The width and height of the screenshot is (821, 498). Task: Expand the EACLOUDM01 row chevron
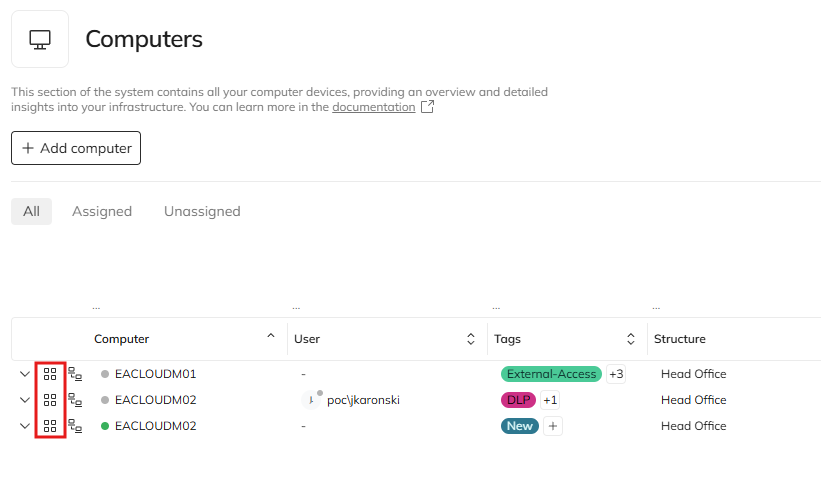[25, 374]
